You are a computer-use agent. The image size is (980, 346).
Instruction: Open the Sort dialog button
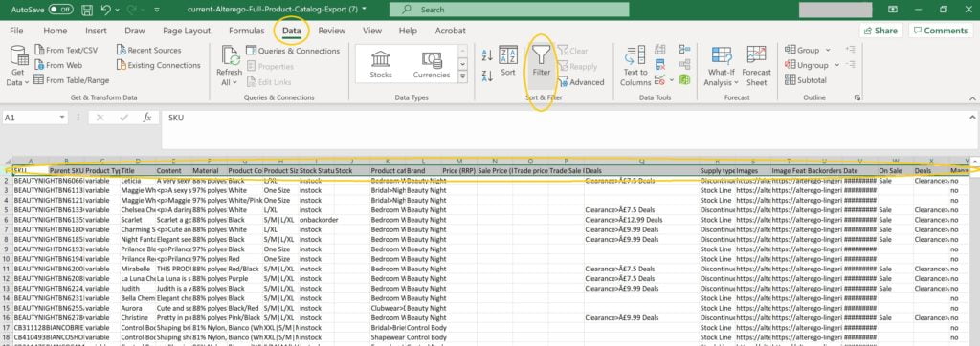point(508,61)
